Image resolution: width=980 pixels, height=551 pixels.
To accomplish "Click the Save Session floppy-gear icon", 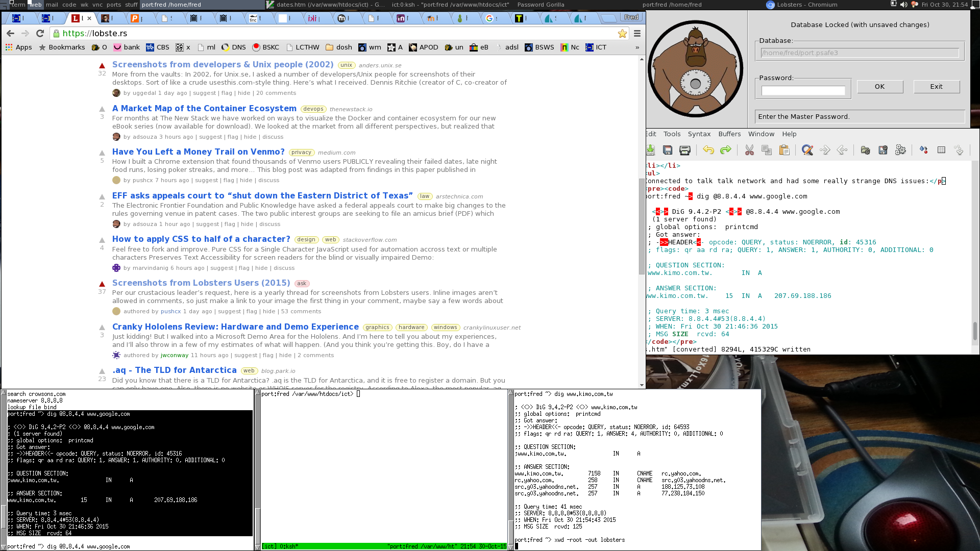I will pyautogui.click(x=883, y=150).
